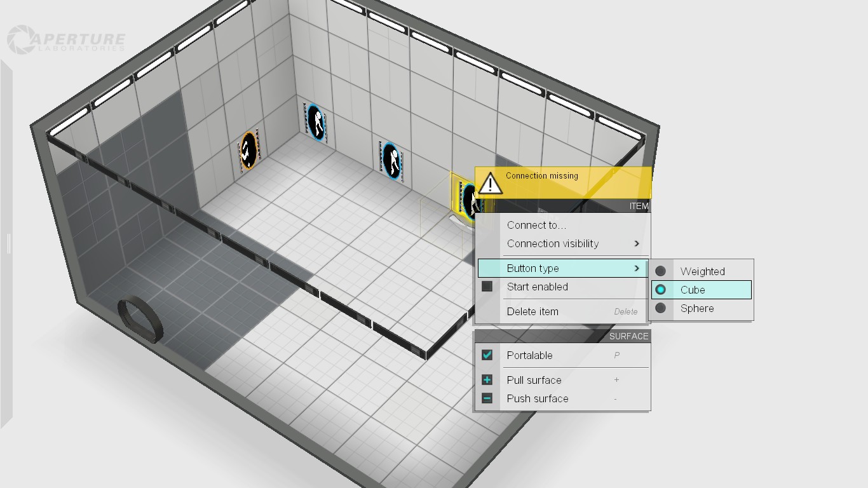Choose the Sphere button type
Screen dimensions: 868x488
click(702, 308)
